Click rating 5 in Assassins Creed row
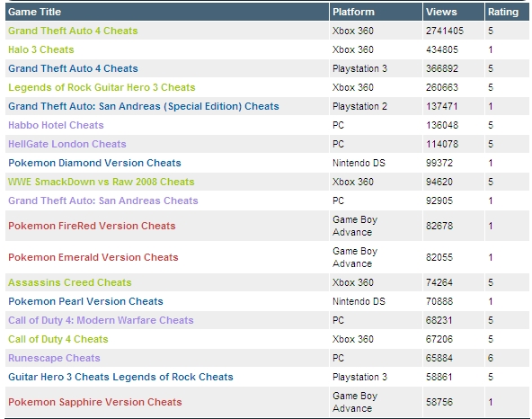The image size is (532, 419). [x=491, y=282]
